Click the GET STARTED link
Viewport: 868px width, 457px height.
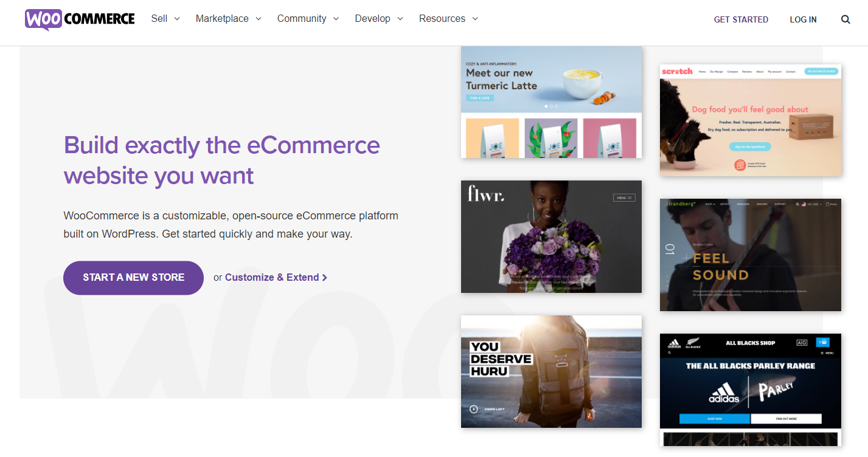[741, 19]
